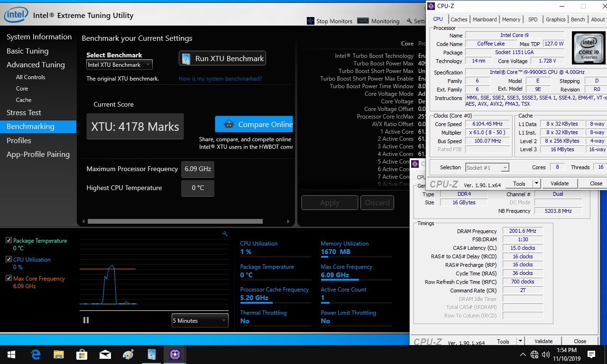Image resolution: width=607 pixels, height=364 pixels.
Task: Select Core under Advanced Tuning
Action: click(x=22, y=89)
